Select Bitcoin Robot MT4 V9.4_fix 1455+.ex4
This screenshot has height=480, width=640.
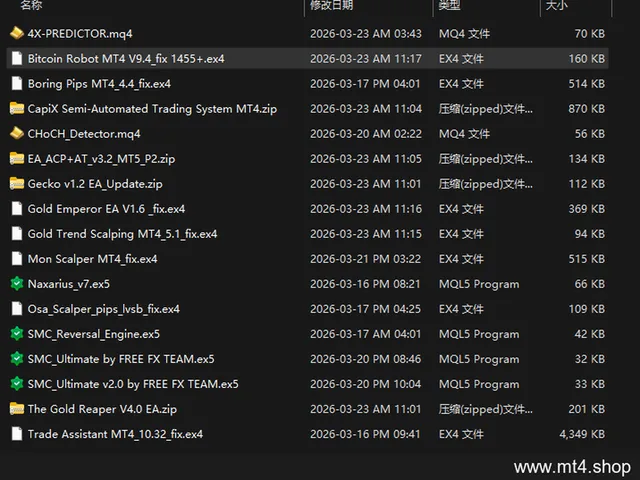pyautogui.click(x=126, y=59)
